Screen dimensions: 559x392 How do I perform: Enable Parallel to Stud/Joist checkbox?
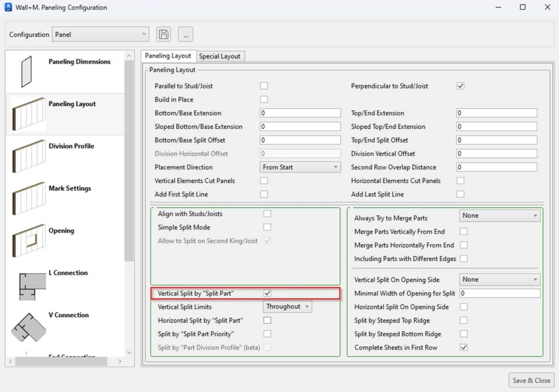(264, 86)
